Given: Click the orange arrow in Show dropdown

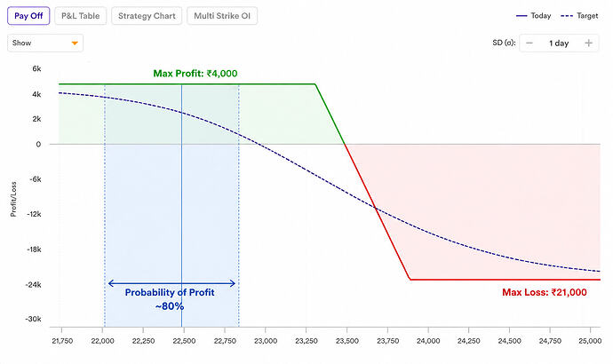Looking at the screenshot, I should point(75,44).
